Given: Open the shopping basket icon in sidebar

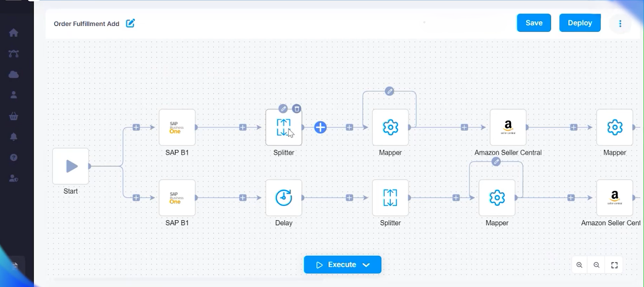Looking at the screenshot, I should (14, 116).
